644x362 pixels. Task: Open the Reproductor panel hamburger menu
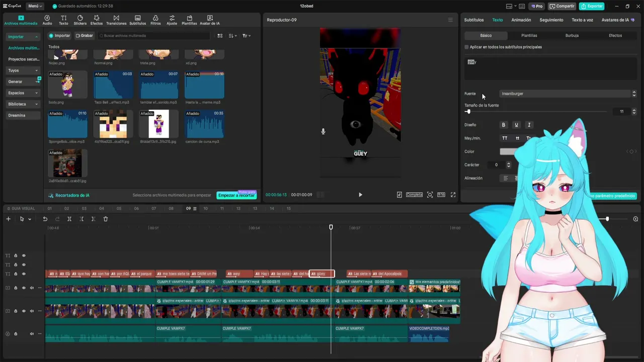pos(450,20)
